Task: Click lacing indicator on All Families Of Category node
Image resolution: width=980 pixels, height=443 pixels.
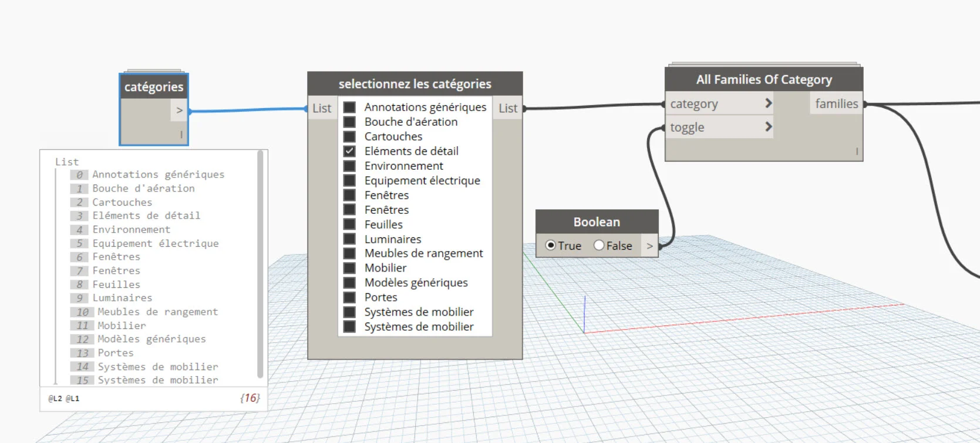Action: point(857,152)
